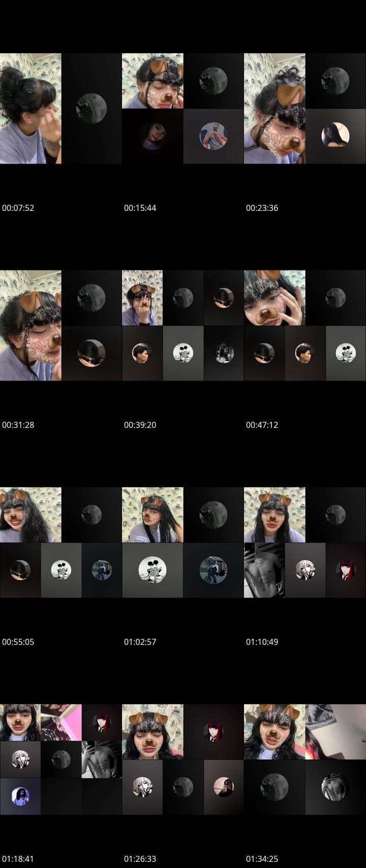Image resolution: width=366 pixels, height=868 pixels.
Task: Click the 01:34:25 timestamp label
Action: [262, 859]
